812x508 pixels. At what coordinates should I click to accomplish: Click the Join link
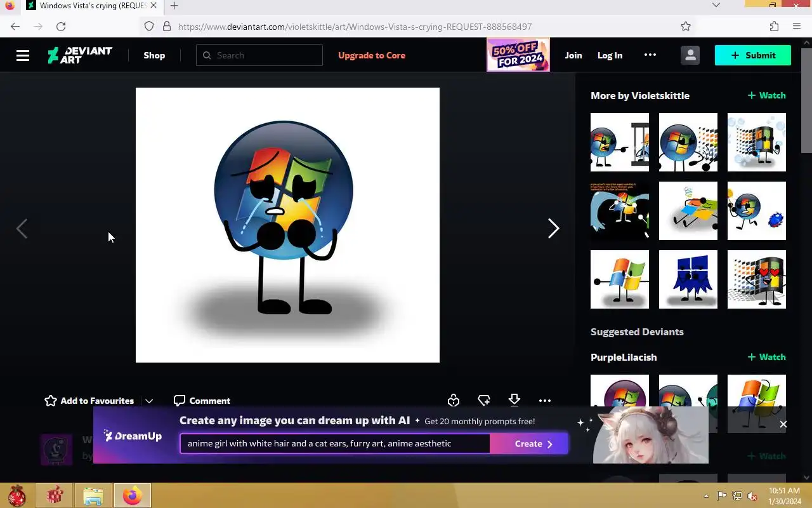(573, 55)
